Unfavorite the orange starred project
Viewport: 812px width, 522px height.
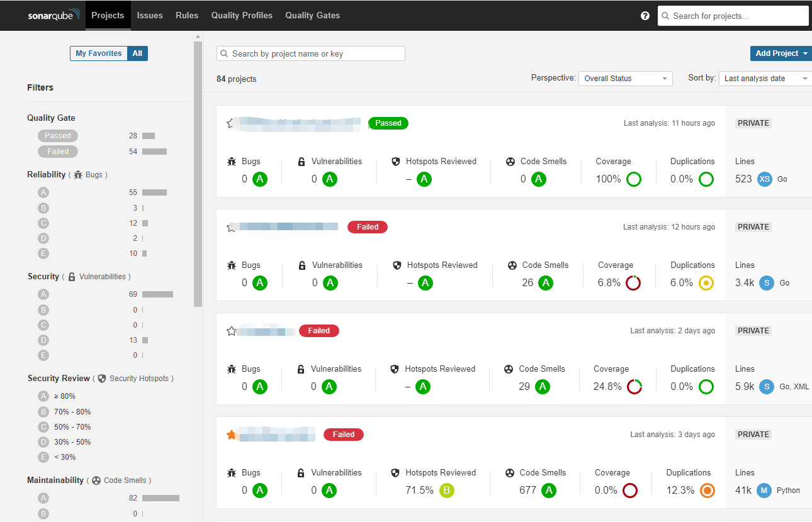231,435
